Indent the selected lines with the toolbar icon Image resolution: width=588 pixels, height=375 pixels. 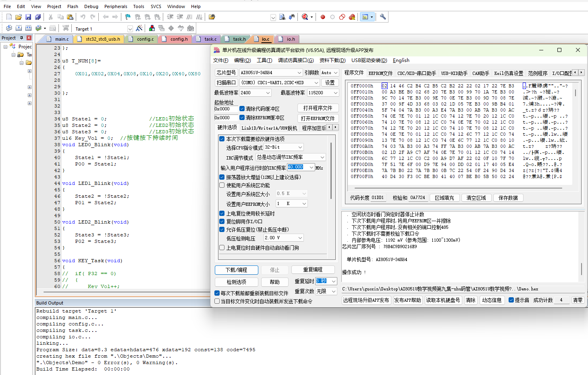coord(170,17)
